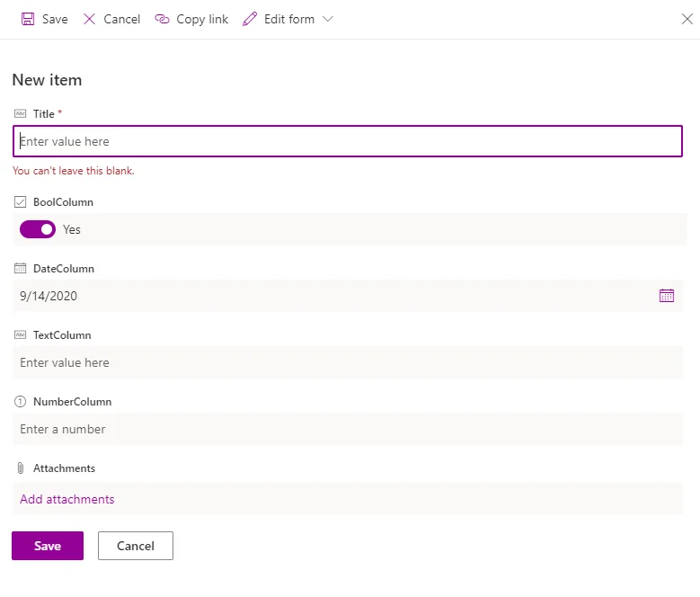The image size is (700, 597).
Task: Click the Copy link chain icon
Action: [162, 19]
